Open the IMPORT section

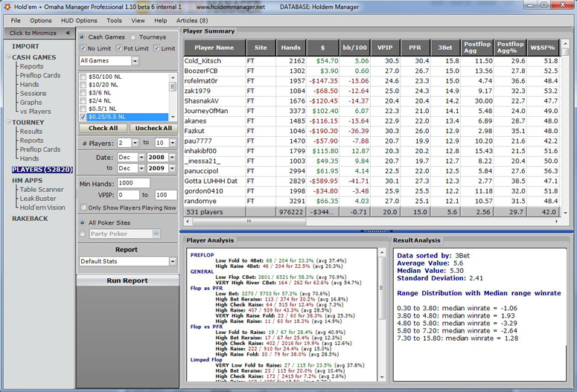pos(25,46)
